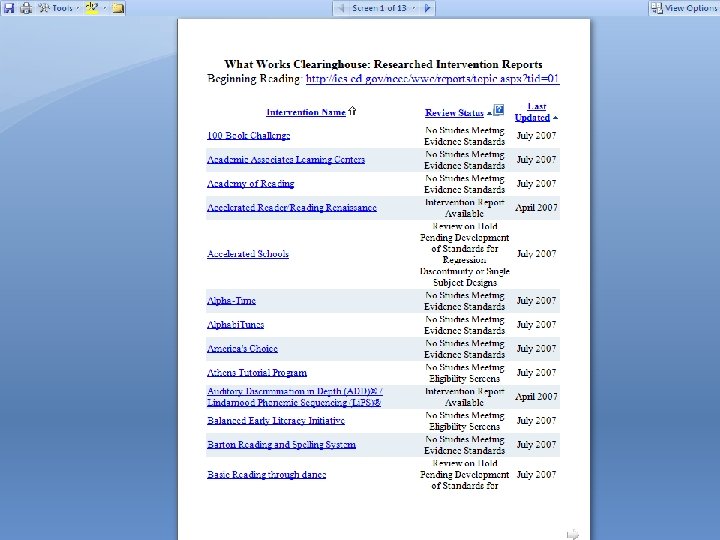Screen dimensions: 720x540
Task: Click July 2007 in 100 Book Challenge row
Action: tap(536, 135)
